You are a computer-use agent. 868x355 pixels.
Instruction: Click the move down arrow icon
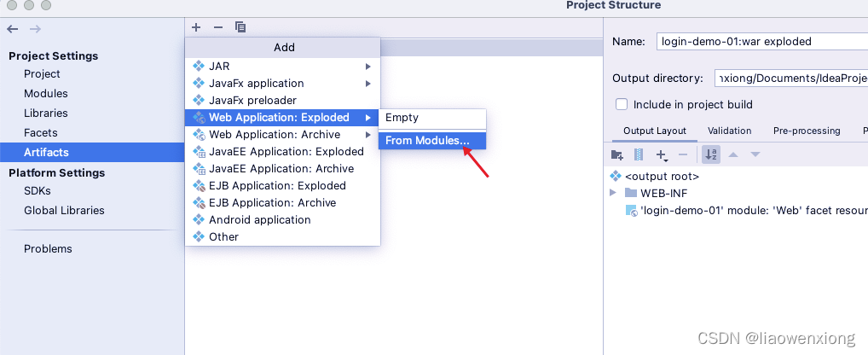tap(755, 154)
